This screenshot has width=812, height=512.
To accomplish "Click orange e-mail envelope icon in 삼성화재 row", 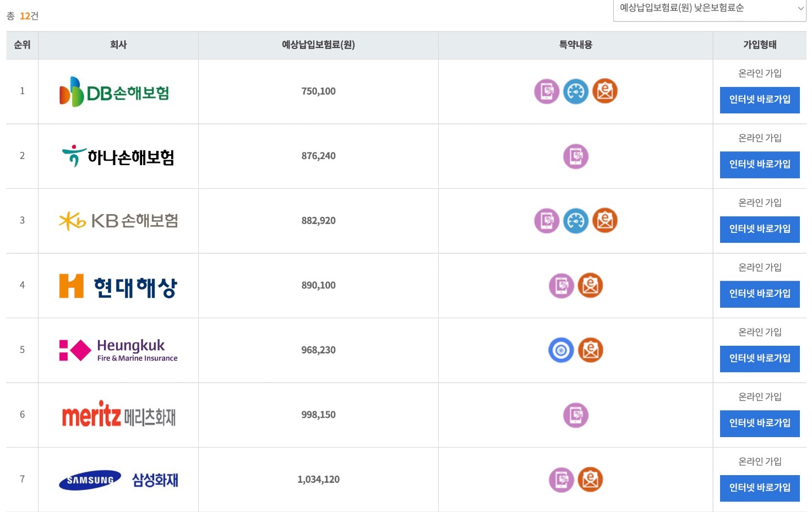I will pos(590,480).
